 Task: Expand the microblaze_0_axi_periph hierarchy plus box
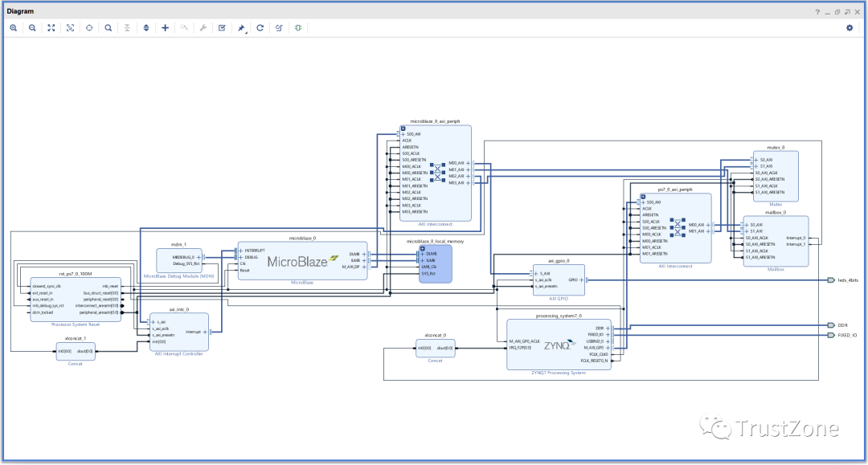tap(403, 128)
